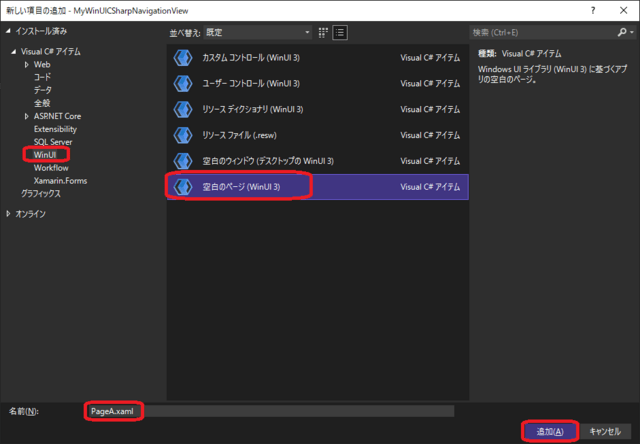Select the WinUI category
Screen dimensions: 640x444
(46, 155)
